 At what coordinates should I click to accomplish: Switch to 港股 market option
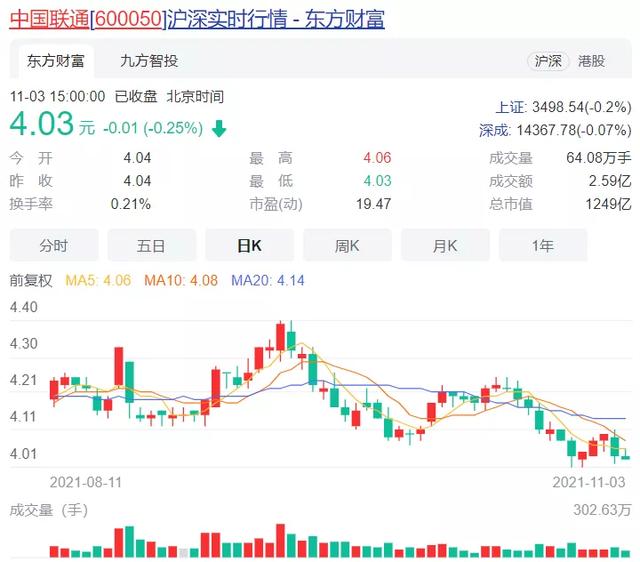[591, 61]
